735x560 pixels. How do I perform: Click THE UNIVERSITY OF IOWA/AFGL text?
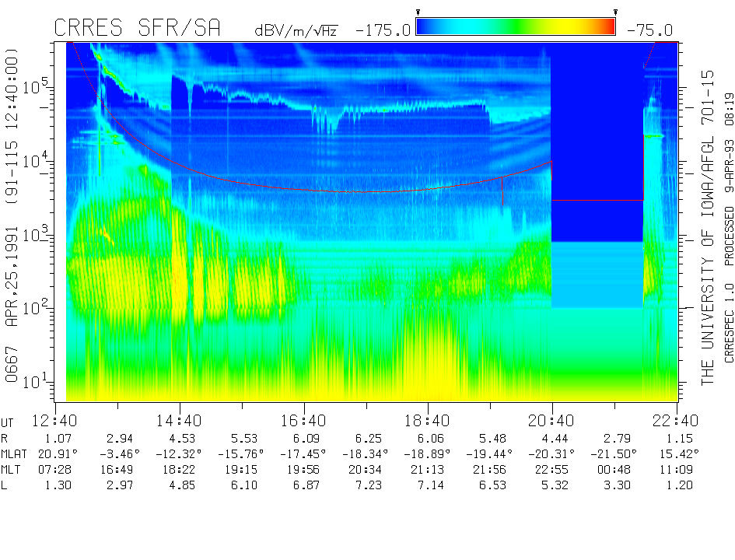coord(707,257)
